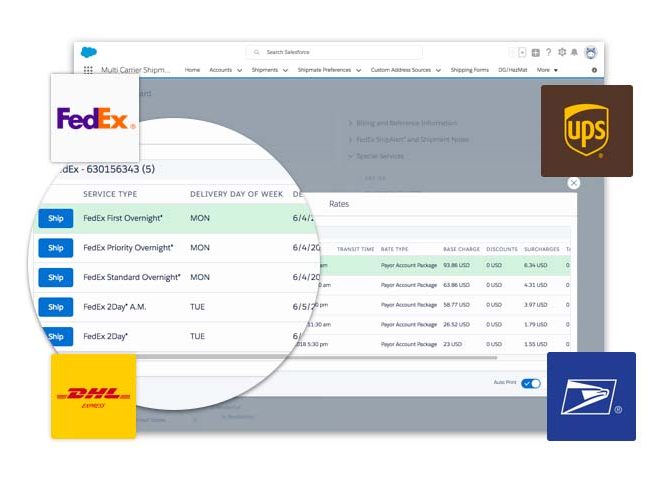Click the 1.79 USD surcharge cell
This screenshot has height=480, width=660.
535,324
